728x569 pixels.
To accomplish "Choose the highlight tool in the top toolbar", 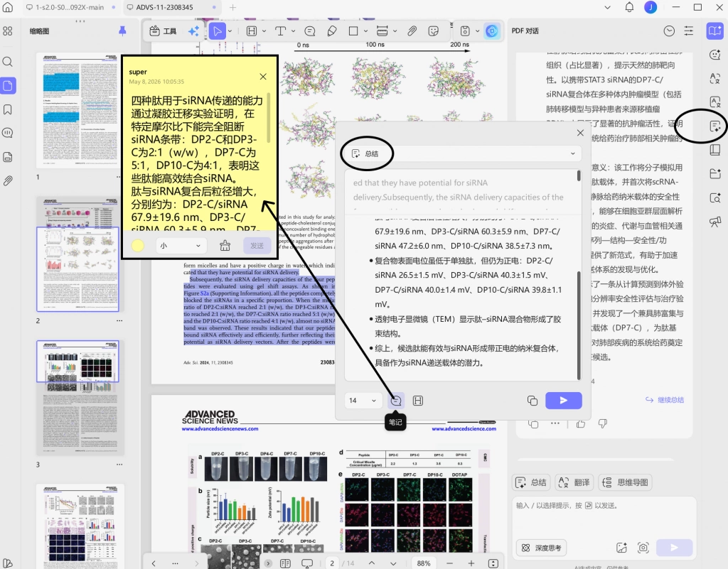I will 252,31.
